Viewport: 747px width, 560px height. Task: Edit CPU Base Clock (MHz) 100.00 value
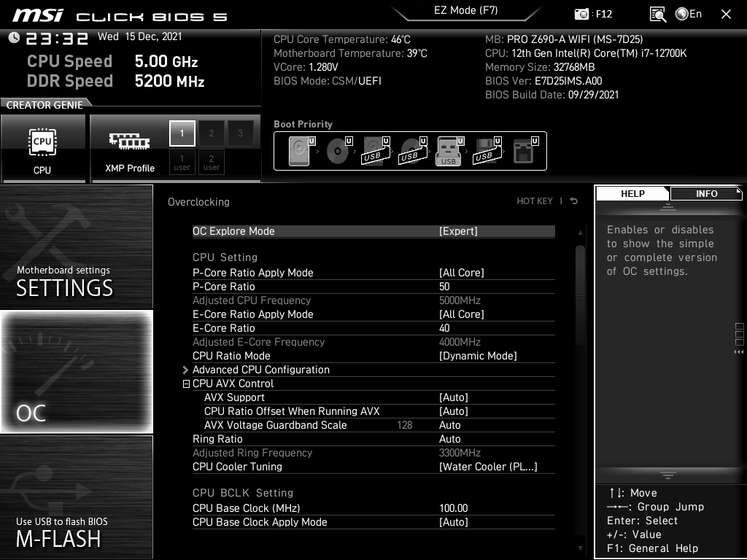pyautogui.click(x=454, y=508)
